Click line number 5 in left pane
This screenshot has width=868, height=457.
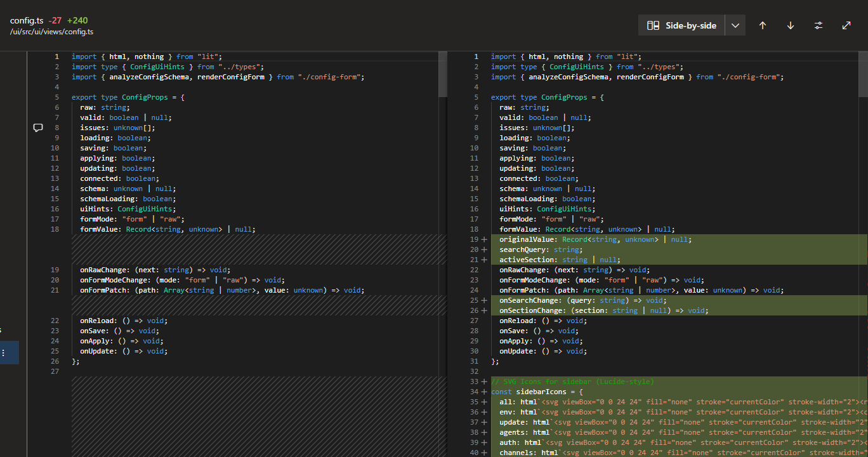pos(56,97)
